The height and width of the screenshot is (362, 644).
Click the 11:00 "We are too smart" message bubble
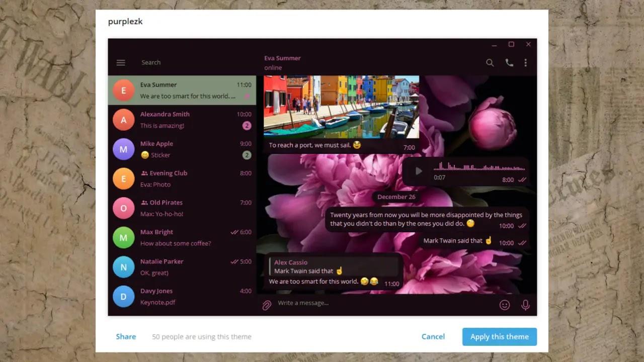coord(334,271)
